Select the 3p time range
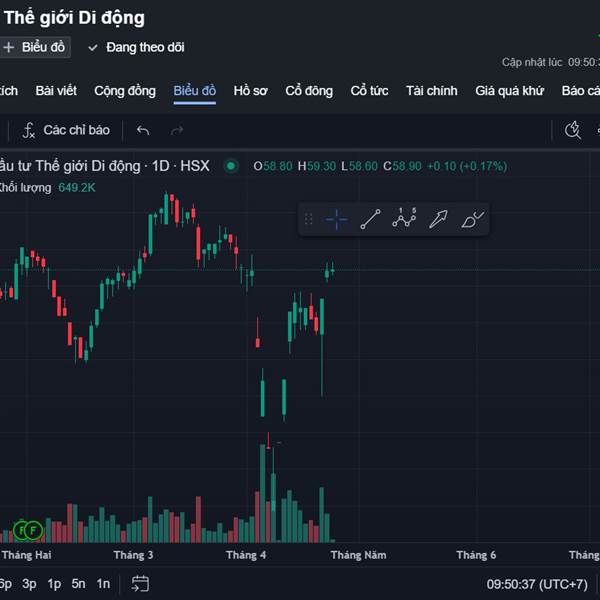The width and height of the screenshot is (600, 600). [29, 584]
